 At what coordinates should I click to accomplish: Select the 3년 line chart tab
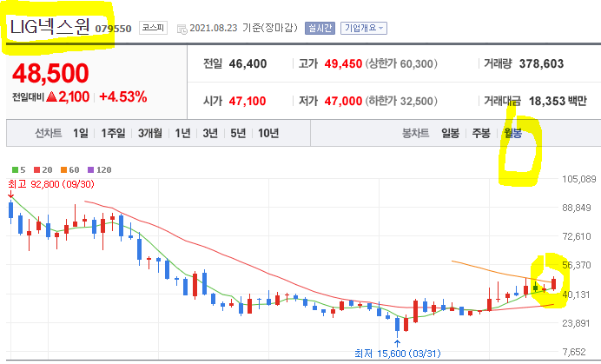210,133
